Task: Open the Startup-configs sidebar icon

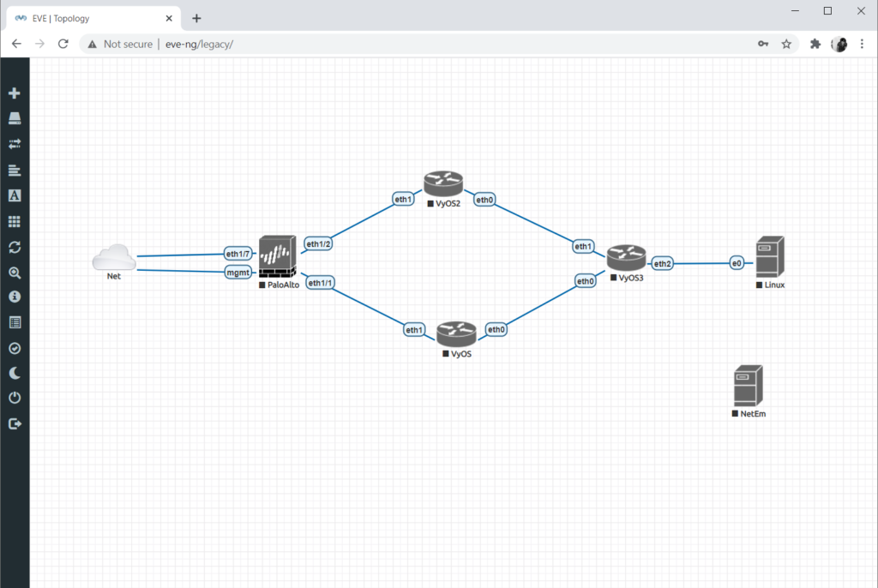Action: click(15, 171)
